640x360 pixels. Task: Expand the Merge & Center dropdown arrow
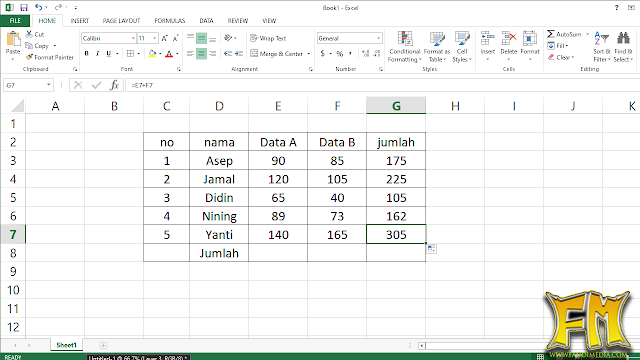(x=309, y=53)
